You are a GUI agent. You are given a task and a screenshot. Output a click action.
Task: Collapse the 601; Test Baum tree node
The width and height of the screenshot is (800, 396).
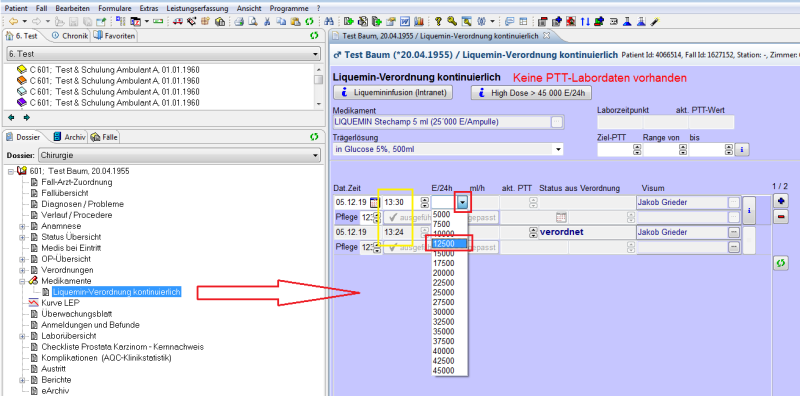11,171
